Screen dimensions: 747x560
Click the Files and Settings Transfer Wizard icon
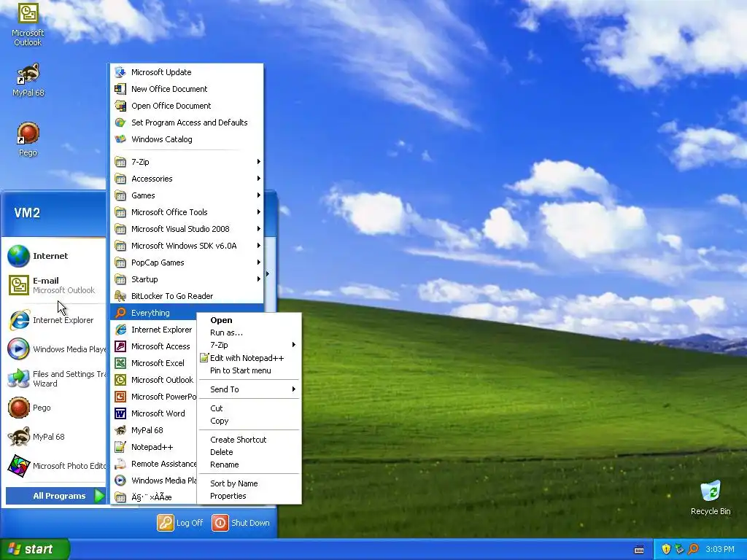(x=18, y=378)
